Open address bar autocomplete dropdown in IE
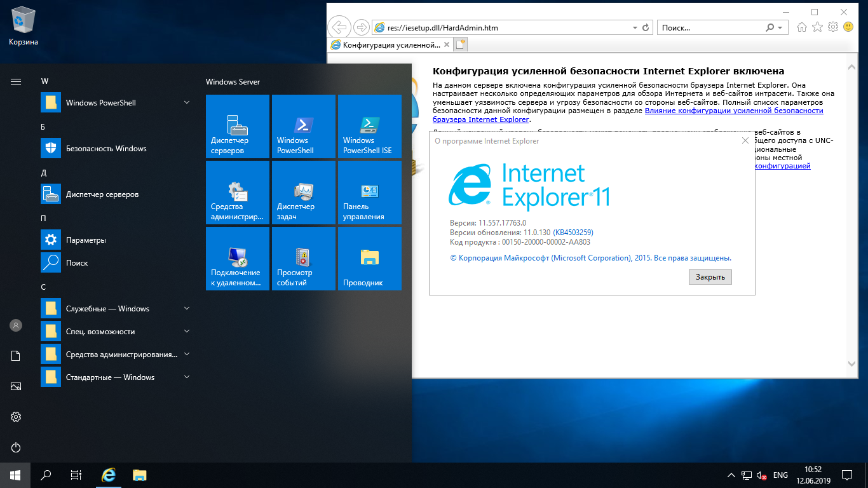 pyautogui.click(x=634, y=28)
